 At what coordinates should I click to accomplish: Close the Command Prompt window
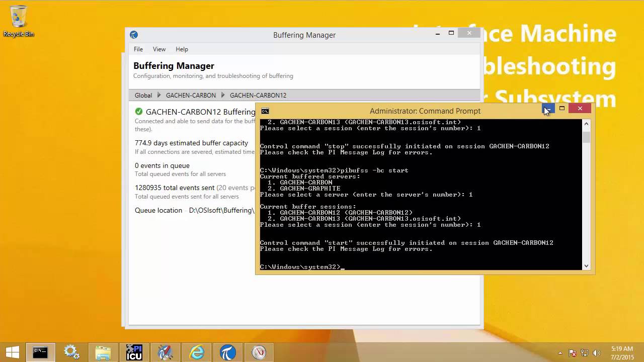click(580, 108)
